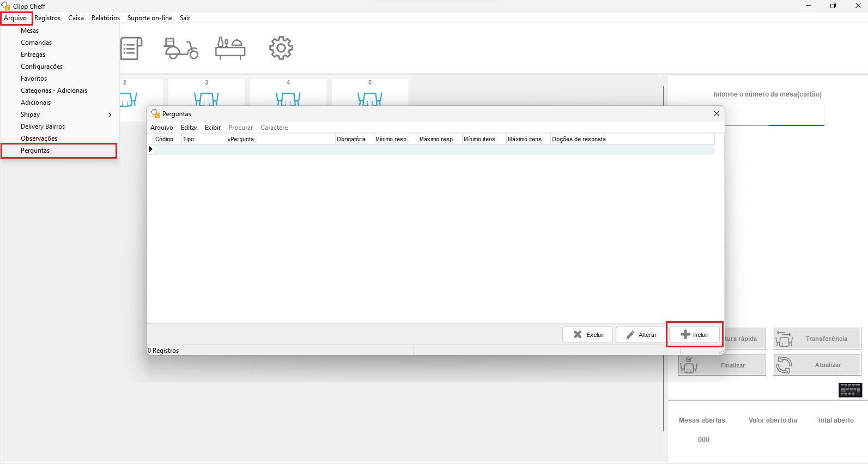Click the Excluir button
This screenshot has width=868, height=464.
pyautogui.click(x=587, y=335)
